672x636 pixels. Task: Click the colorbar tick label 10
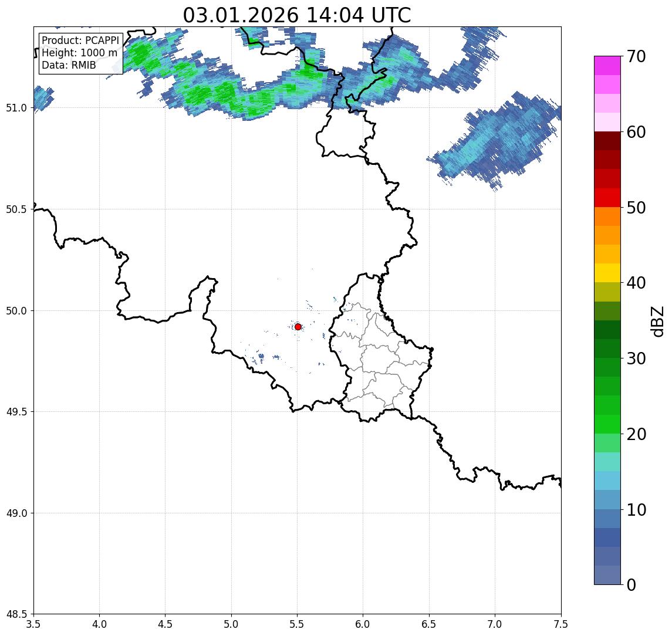tap(636, 510)
